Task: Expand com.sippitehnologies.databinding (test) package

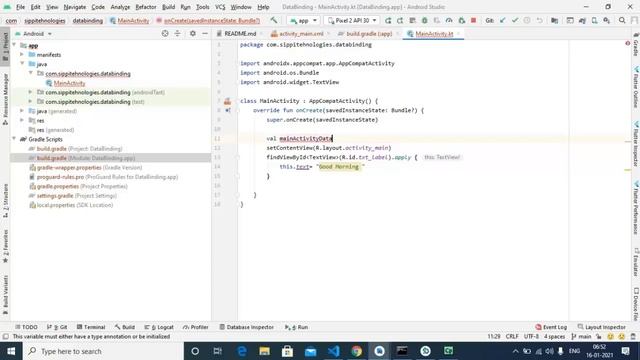Action: tap(30, 102)
